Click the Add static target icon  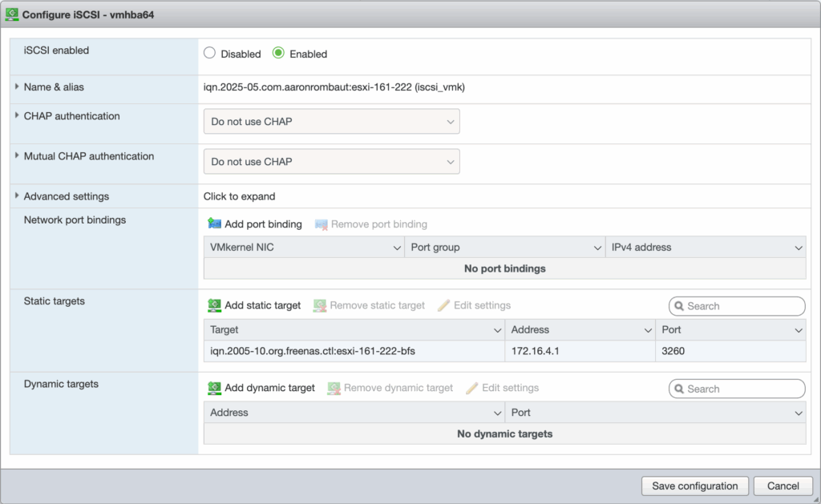point(214,305)
